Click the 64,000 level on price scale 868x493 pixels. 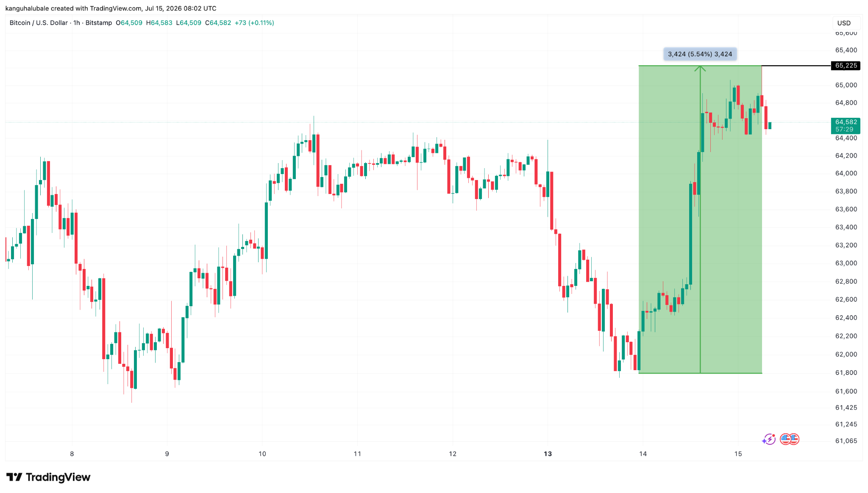[x=846, y=173]
